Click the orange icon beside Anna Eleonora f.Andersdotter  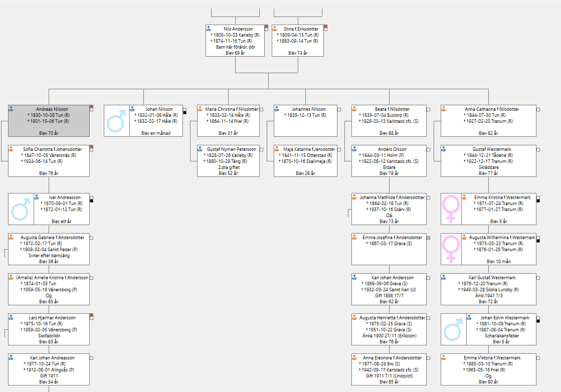354,357
